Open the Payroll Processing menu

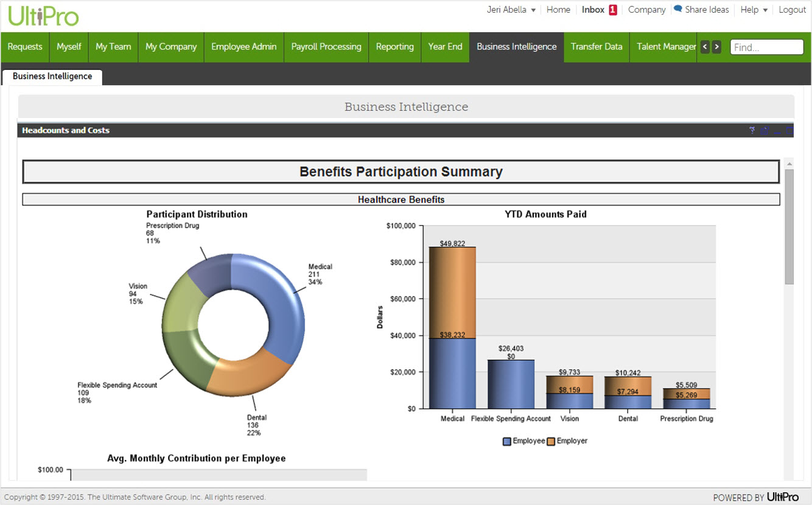(326, 47)
